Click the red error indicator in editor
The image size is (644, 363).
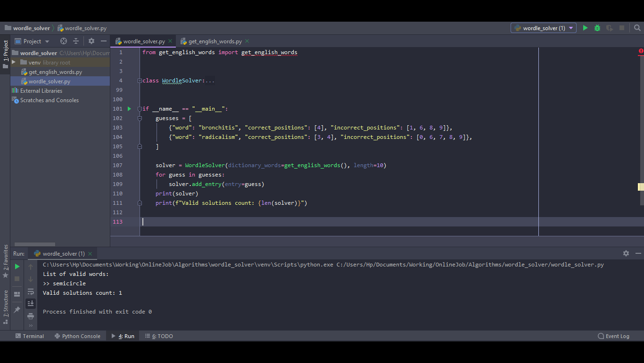pos(641,51)
